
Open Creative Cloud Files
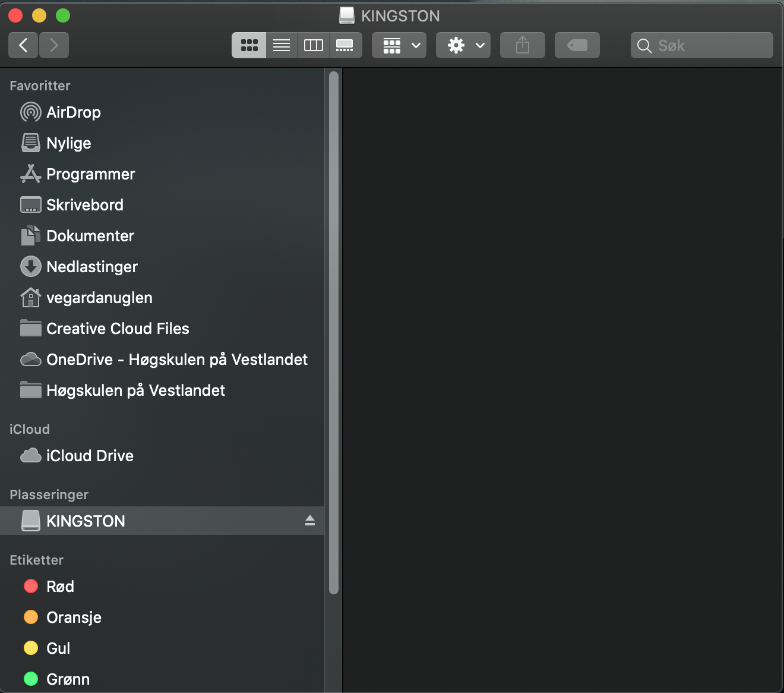[162, 329]
